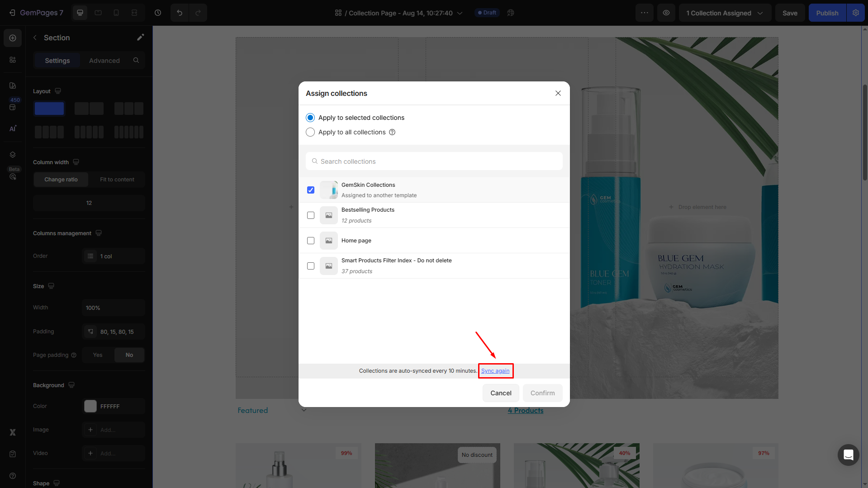Check the Bestselling Products collection
This screenshot has height=488, width=868.
(311, 215)
